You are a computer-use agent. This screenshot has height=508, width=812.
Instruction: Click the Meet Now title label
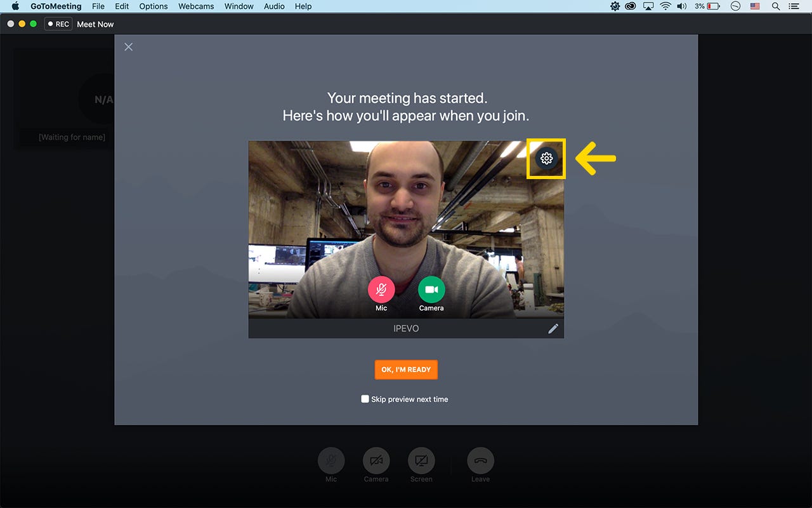click(x=95, y=23)
